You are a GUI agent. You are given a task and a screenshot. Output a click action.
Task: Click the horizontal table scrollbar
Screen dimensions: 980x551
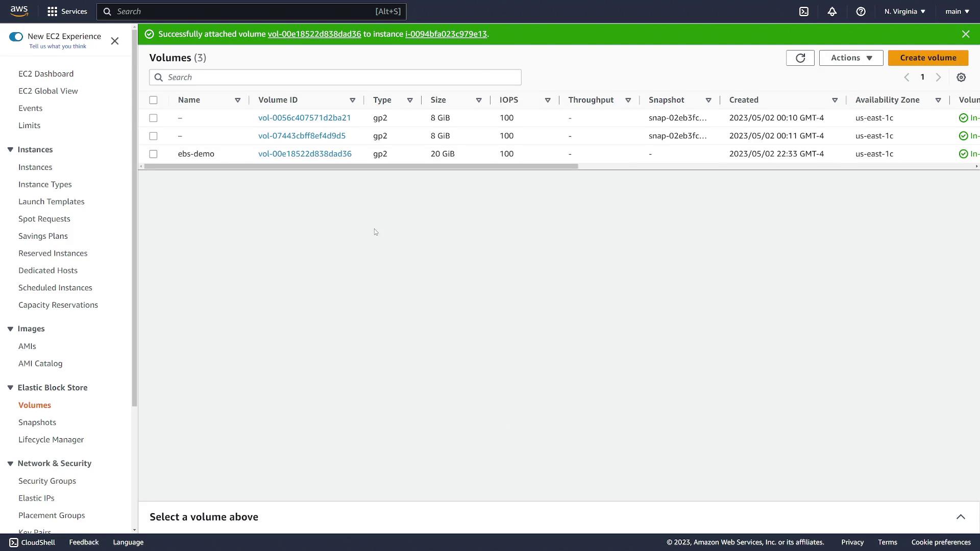360,166
